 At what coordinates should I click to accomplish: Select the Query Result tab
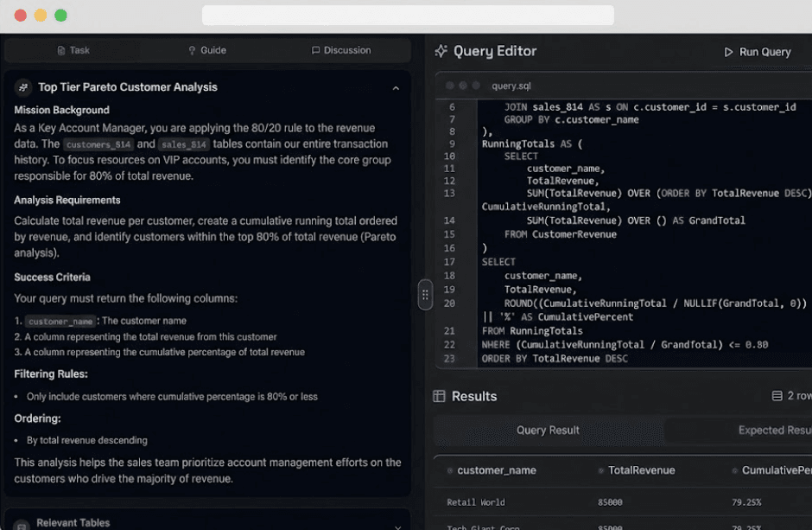(548, 431)
